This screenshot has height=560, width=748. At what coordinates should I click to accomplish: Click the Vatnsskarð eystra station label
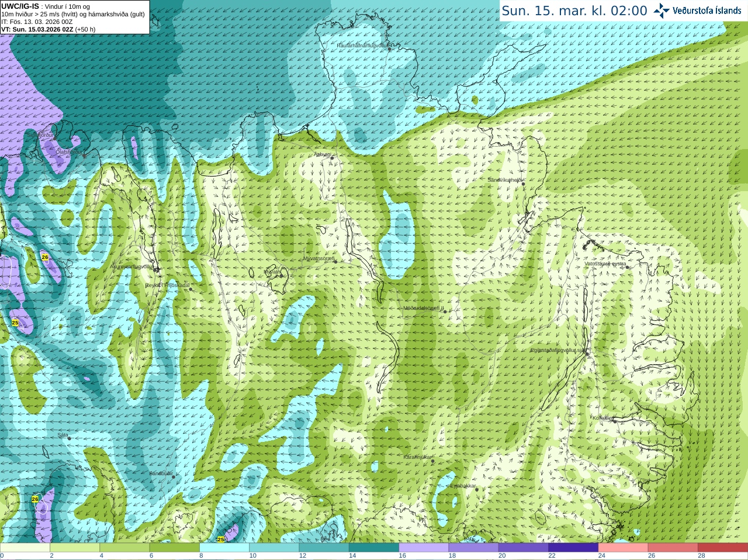coord(605,264)
